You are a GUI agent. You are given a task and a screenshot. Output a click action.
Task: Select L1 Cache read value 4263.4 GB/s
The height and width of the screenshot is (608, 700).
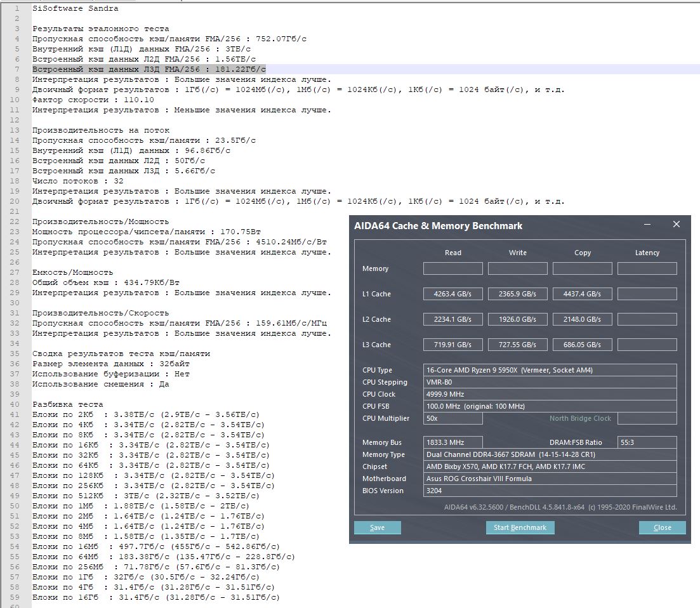click(x=452, y=294)
